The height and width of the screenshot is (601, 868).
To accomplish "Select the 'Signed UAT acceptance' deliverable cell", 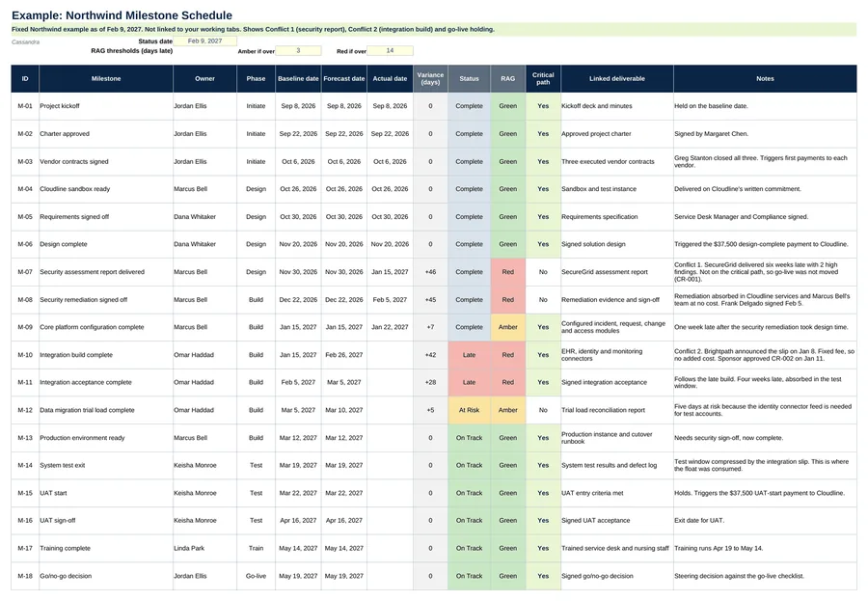I will point(617,520).
